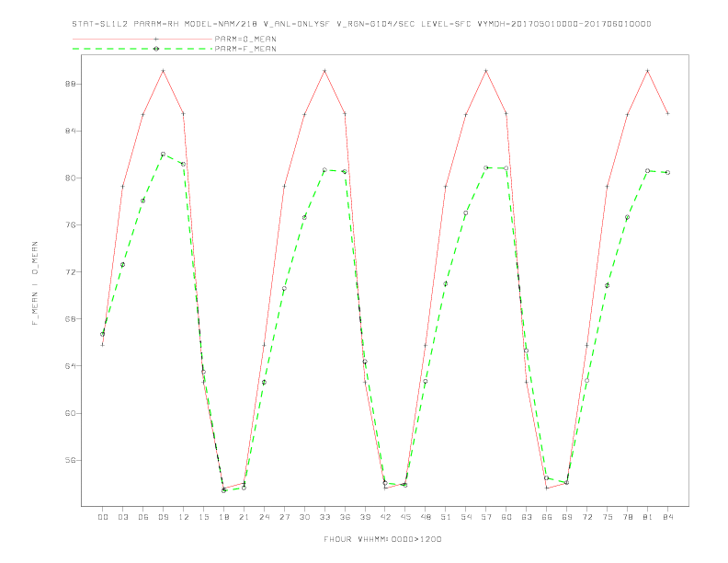Click the PARM=F_MEAN legend label

(245, 49)
